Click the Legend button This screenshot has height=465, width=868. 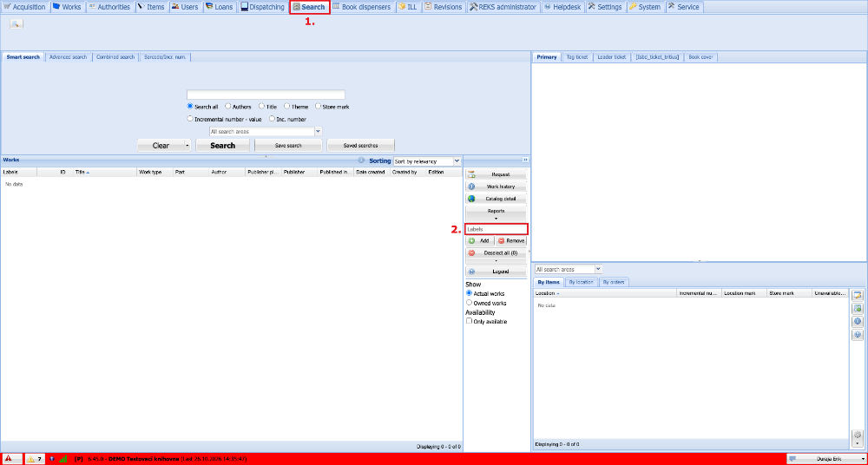tap(496, 272)
